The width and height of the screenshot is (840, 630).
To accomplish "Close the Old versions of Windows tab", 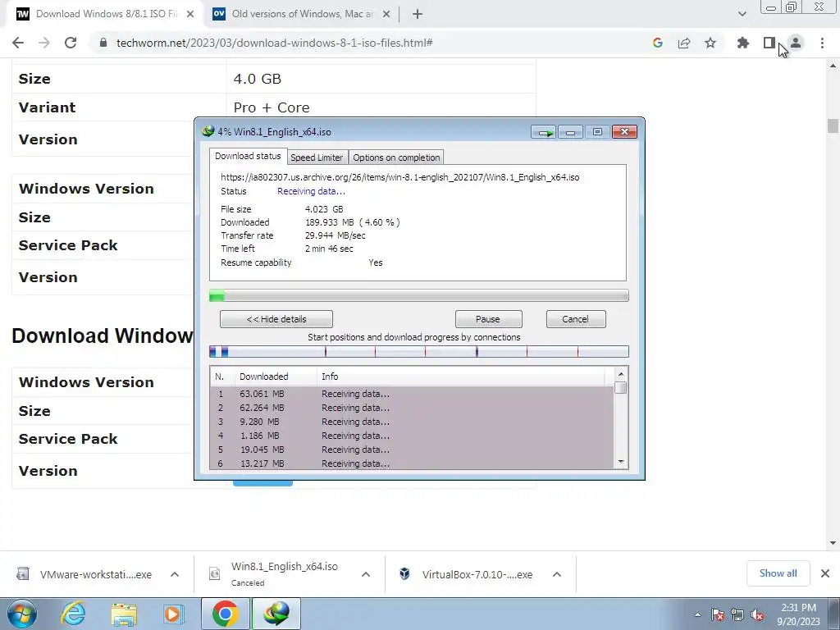I will click(386, 14).
